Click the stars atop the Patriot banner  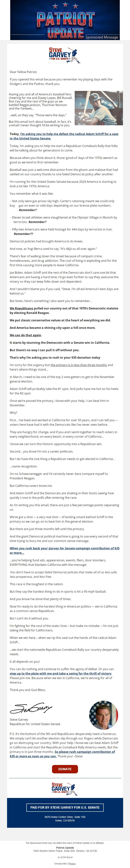click(65, 6)
